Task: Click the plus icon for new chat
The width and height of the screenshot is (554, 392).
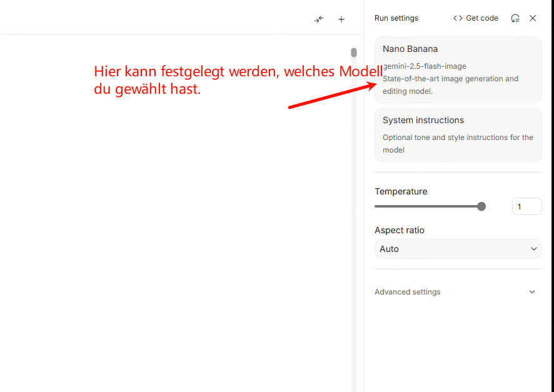Action: point(341,19)
